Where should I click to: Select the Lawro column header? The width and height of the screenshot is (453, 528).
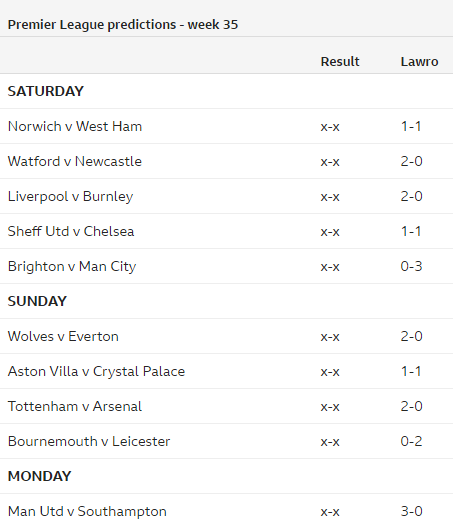click(x=419, y=62)
